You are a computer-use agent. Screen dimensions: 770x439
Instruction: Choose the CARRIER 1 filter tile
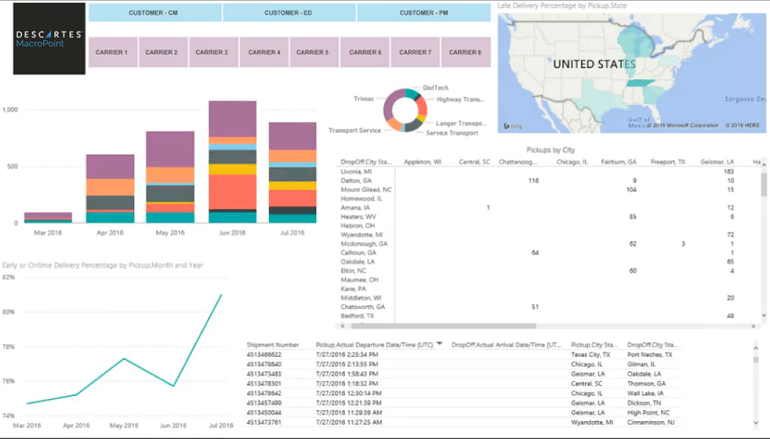[112, 52]
